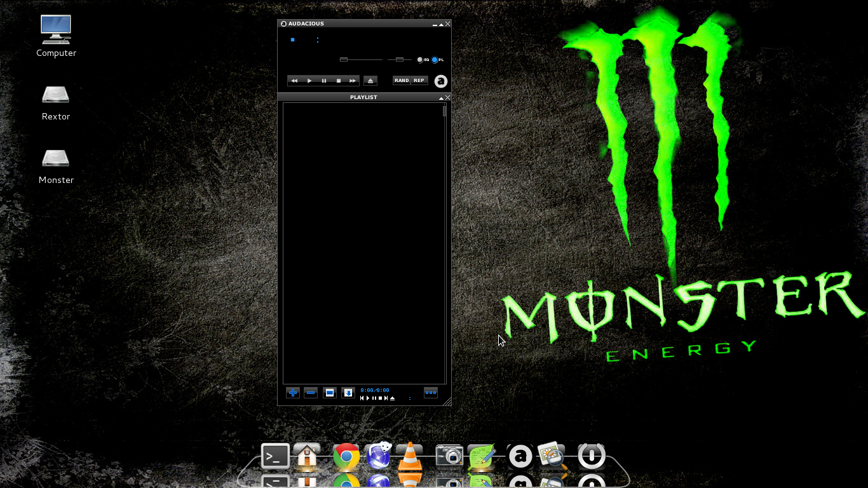Screen dimensions: 868x488
Task: Close the Audacious main window
Action: [x=447, y=24]
